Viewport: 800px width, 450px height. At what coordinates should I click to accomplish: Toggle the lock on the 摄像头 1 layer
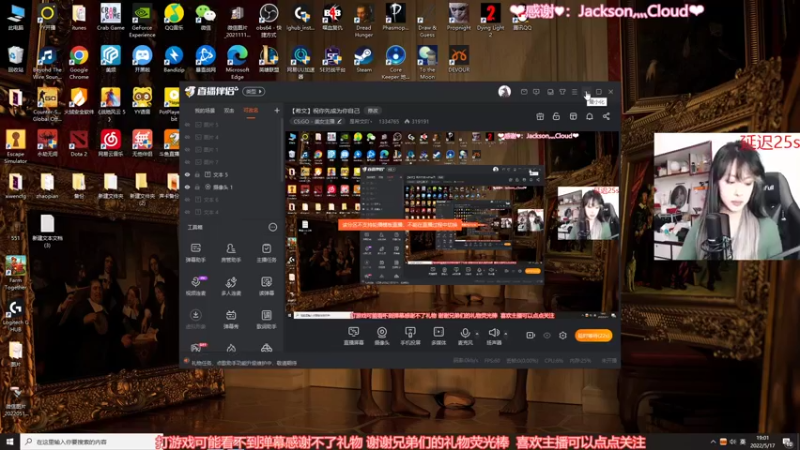point(197,187)
